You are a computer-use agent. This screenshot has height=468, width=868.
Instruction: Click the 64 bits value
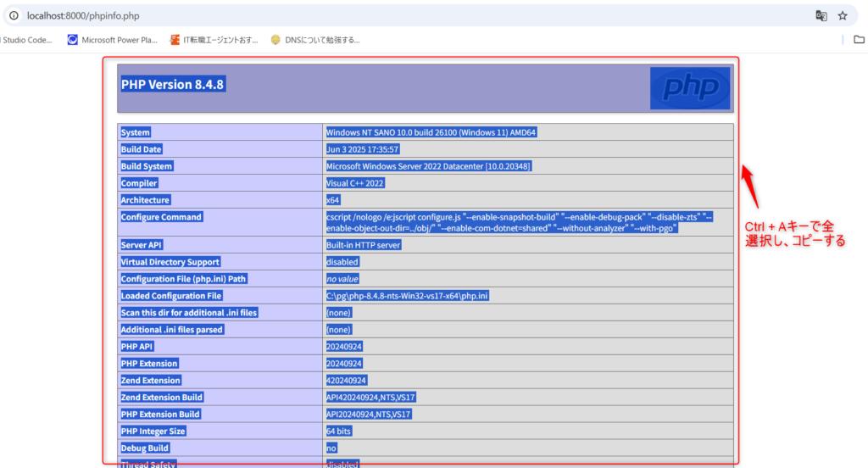pos(338,431)
